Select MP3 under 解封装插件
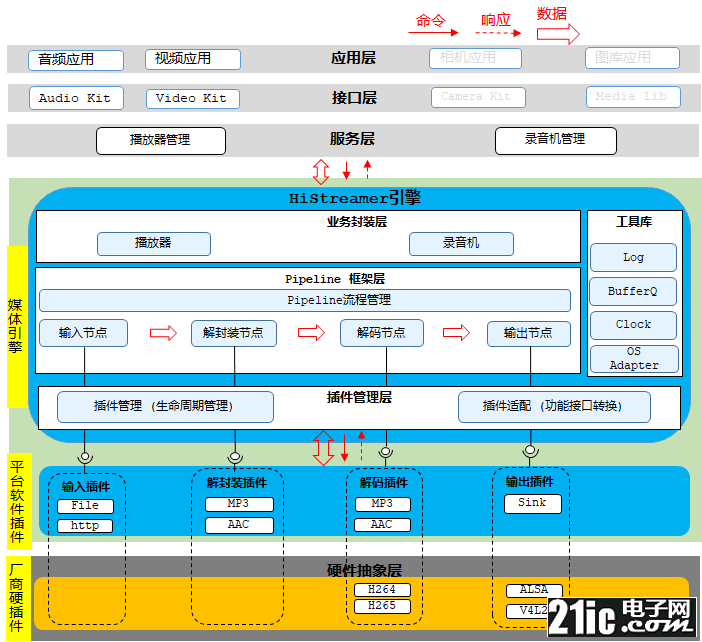The image size is (702, 642). tap(239, 504)
